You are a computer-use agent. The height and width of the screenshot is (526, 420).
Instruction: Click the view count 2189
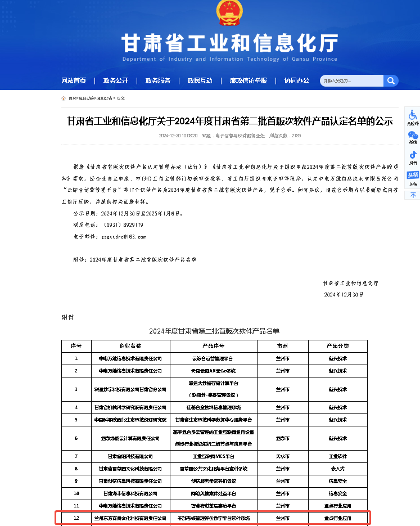coord(296,136)
